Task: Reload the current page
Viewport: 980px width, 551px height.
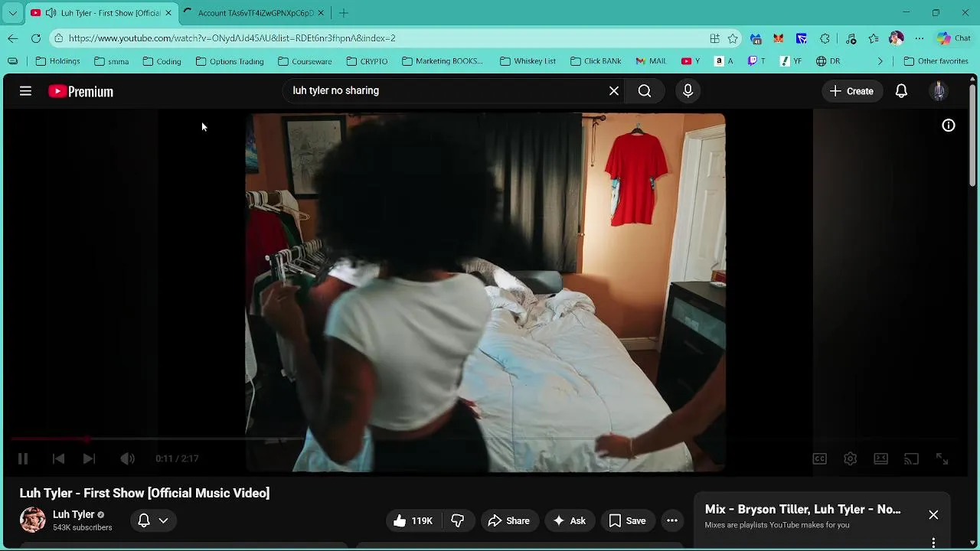Action: point(36,38)
